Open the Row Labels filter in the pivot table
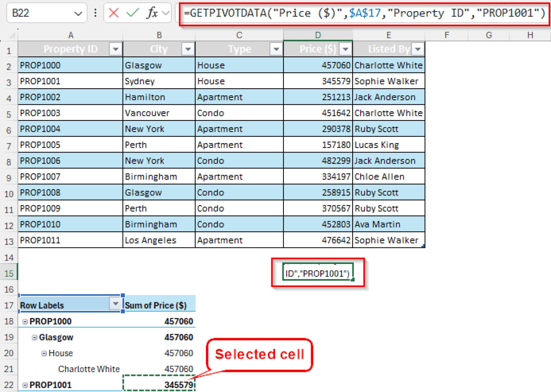The height and width of the screenshot is (392, 551). [x=116, y=304]
